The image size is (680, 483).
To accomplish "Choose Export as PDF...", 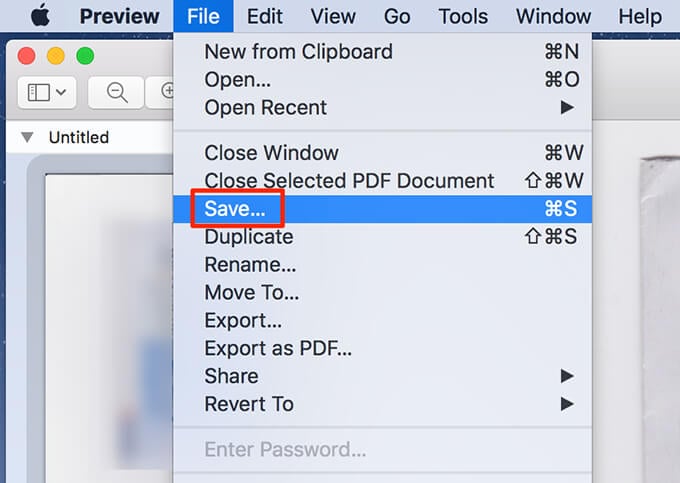I will [382, 348].
